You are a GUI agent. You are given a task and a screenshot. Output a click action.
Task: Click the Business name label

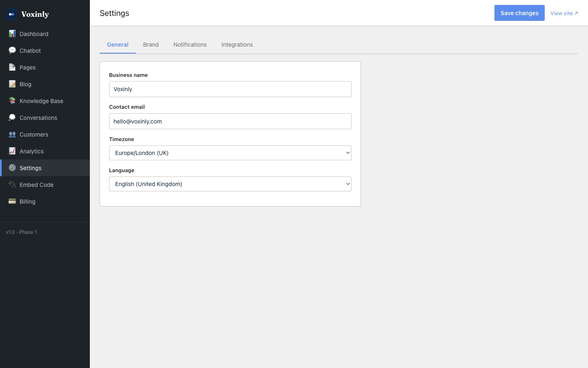128,75
